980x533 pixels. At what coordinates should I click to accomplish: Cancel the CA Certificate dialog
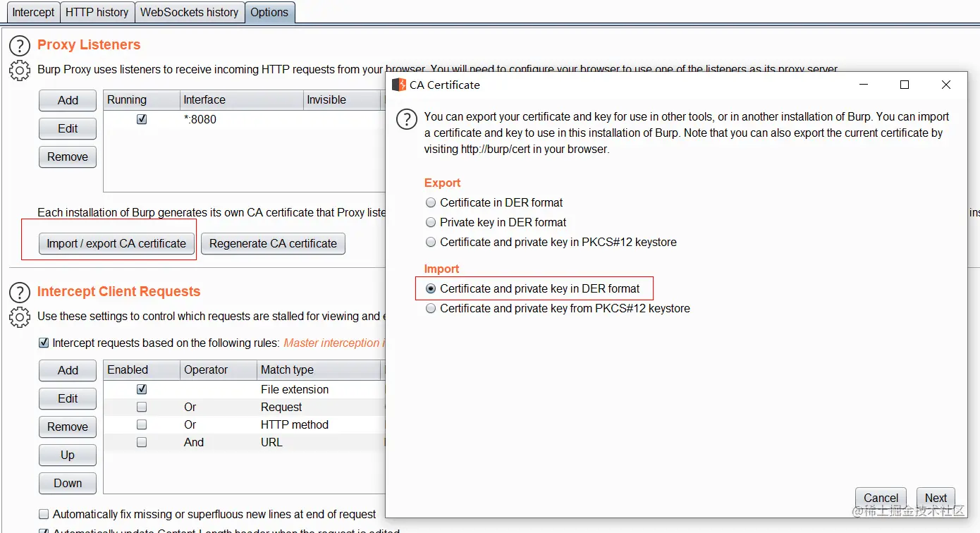pyautogui.click(x=881, y=498)
